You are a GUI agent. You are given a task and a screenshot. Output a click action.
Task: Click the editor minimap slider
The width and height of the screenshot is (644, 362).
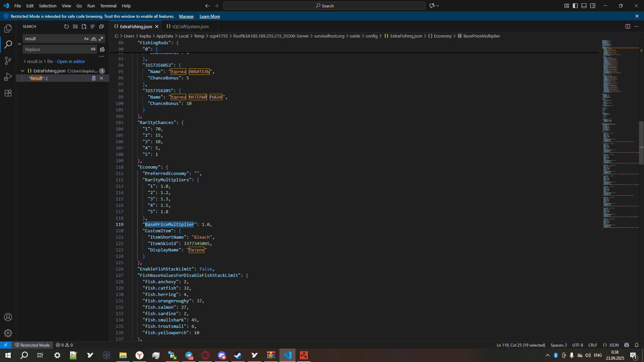[x=641, y=143]
